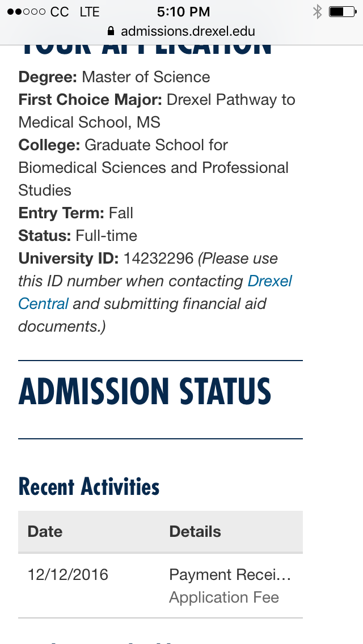
Task: Tap the Recent Activities heading
Action: click(x=89, y=487)
